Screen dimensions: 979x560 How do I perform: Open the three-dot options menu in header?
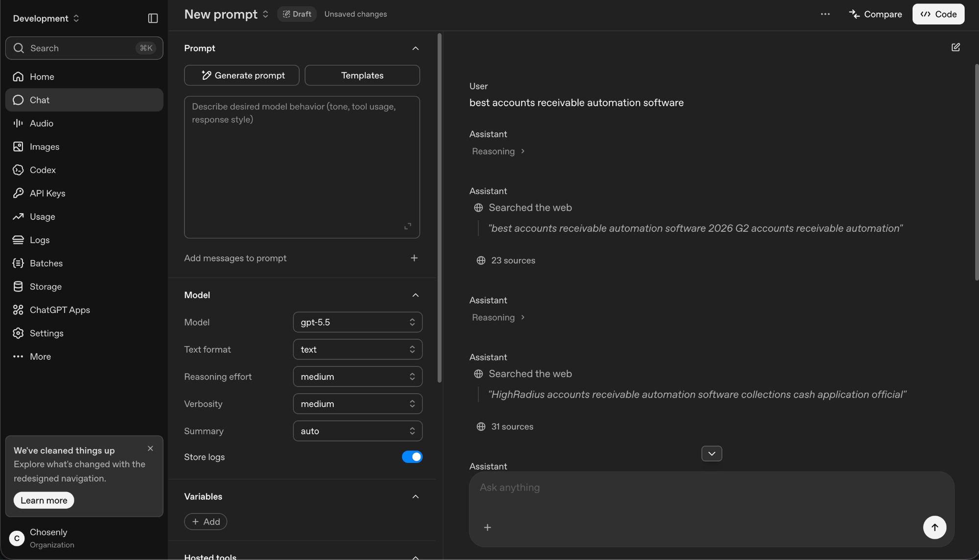click(x=825, y=14)
